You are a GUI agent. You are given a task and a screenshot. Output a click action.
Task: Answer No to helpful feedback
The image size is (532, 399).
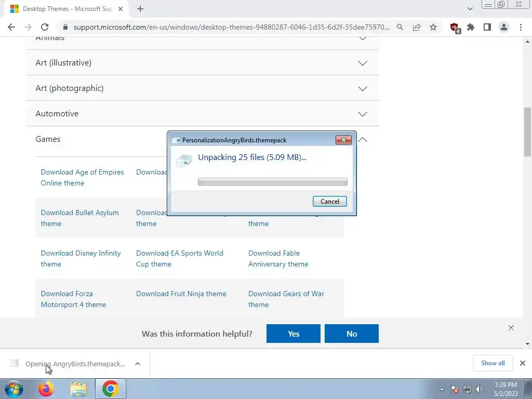click(x=352, y=334)
